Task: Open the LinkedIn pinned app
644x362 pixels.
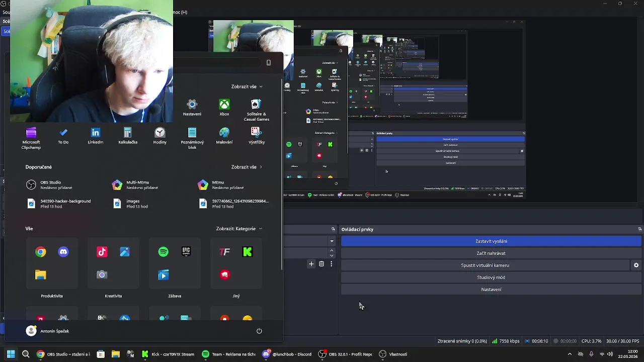Action: coord(96,136)
